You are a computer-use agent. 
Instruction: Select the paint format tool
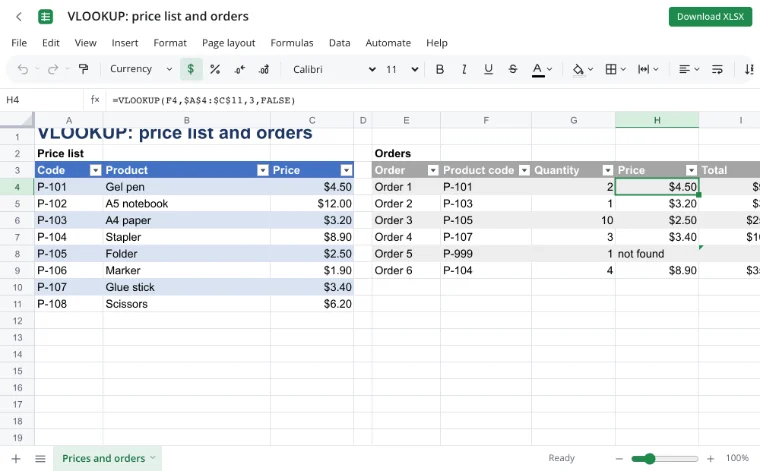pyautogui.click(x=83, y=69)
